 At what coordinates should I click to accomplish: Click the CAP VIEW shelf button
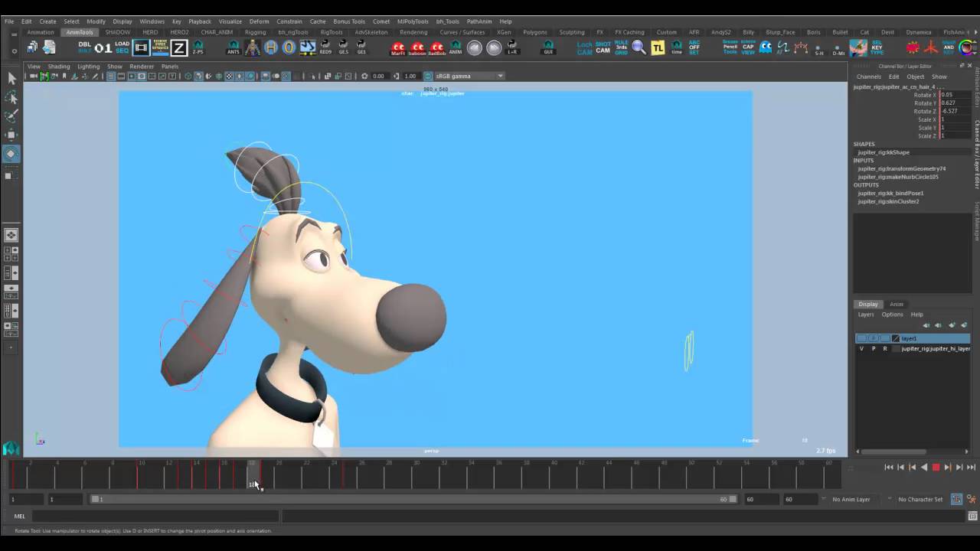pyautogui.click(x=748, y=47)
